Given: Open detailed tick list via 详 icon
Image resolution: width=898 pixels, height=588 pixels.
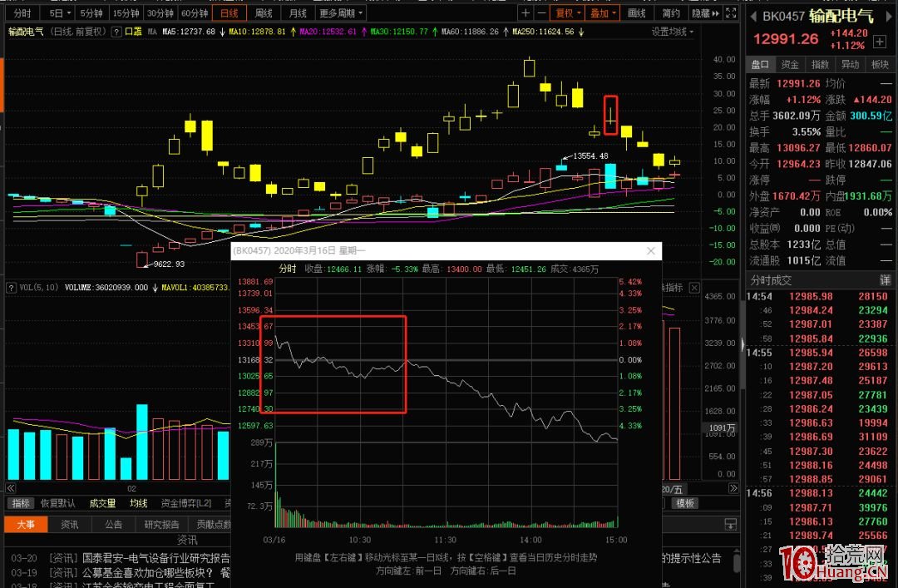Looking at the screenshot, I should pyautogui.click(x=886, y=280).
